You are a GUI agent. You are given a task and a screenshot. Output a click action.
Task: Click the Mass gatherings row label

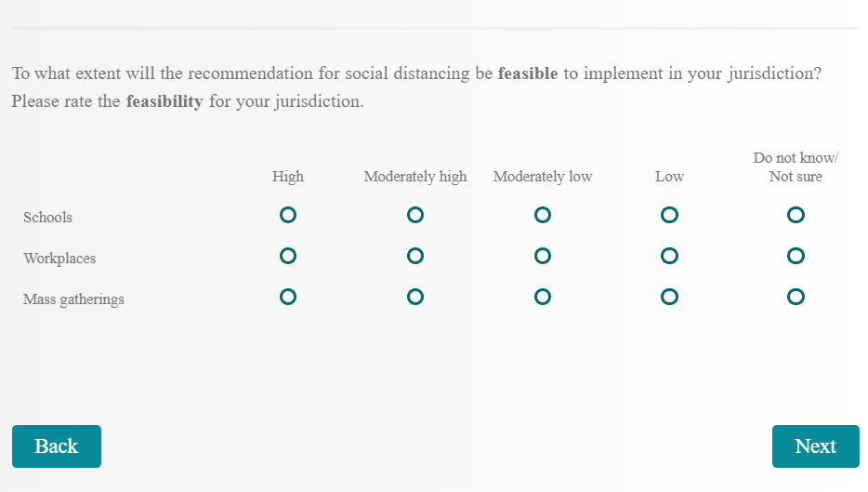tap(73, 299)
